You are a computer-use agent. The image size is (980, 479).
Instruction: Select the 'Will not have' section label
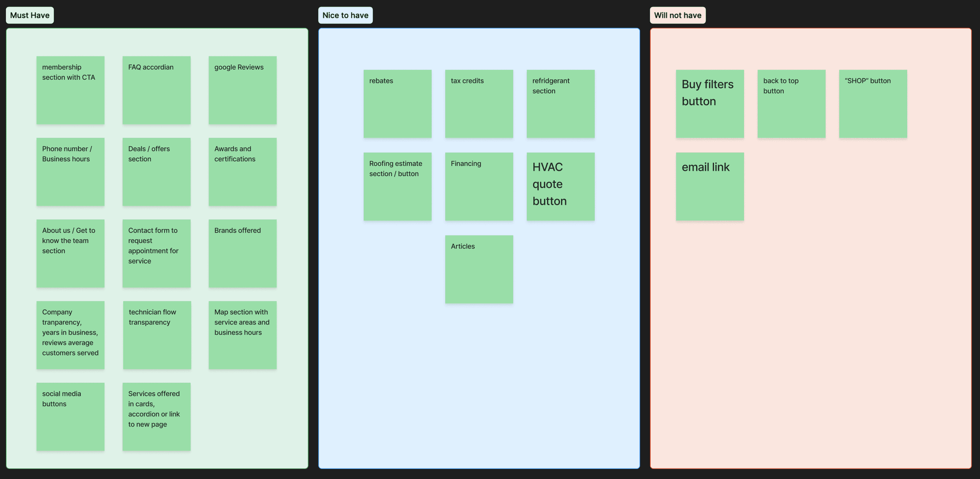point(677,15)
